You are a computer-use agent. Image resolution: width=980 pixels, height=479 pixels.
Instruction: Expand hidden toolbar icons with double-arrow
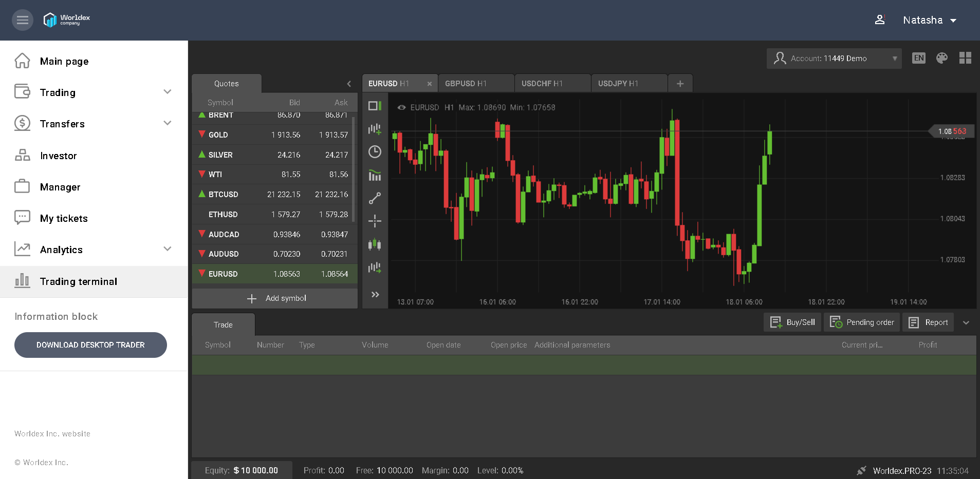pos(375,294)
